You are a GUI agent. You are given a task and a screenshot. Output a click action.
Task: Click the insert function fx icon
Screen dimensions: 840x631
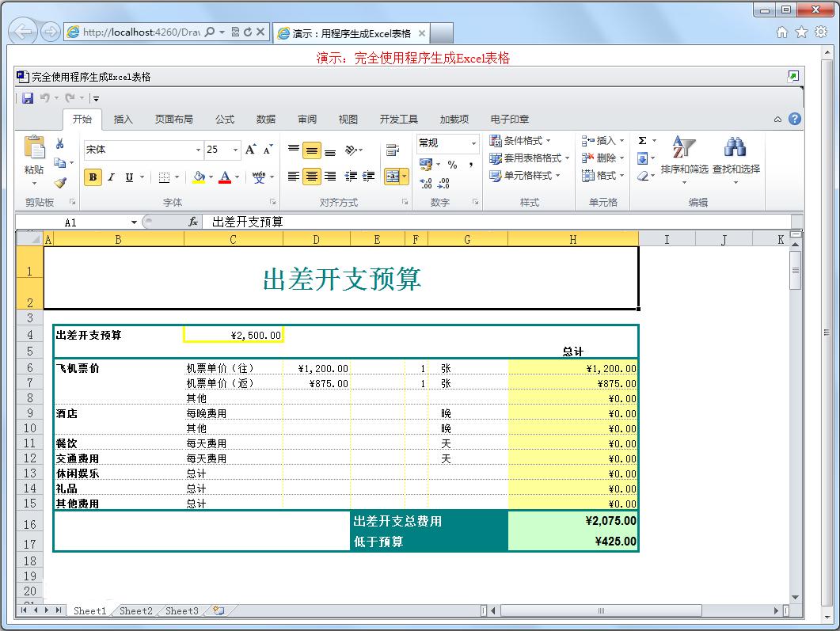[x=192, y=222]
